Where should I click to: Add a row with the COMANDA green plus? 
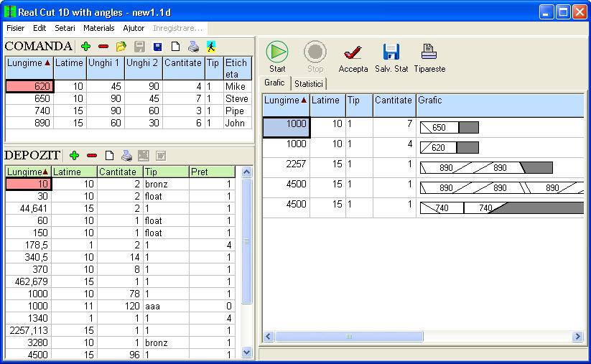pos(86,47)
